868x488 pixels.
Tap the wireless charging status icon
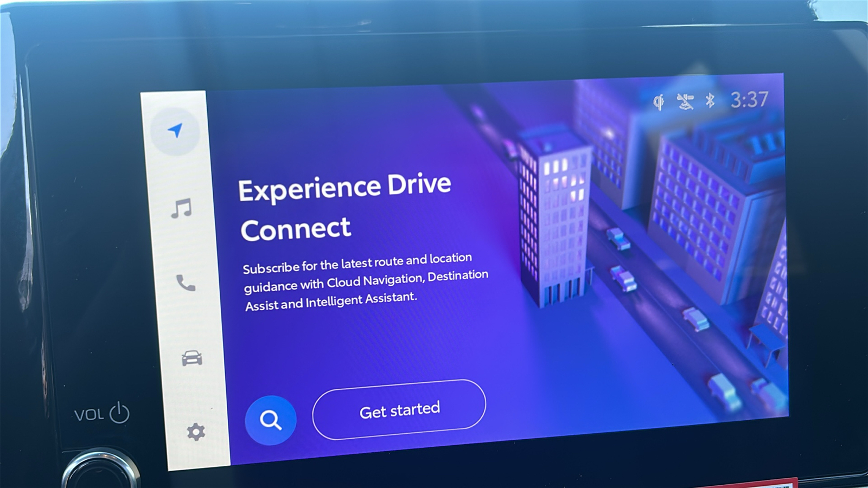pyautogui.click(x=659, y=101)
